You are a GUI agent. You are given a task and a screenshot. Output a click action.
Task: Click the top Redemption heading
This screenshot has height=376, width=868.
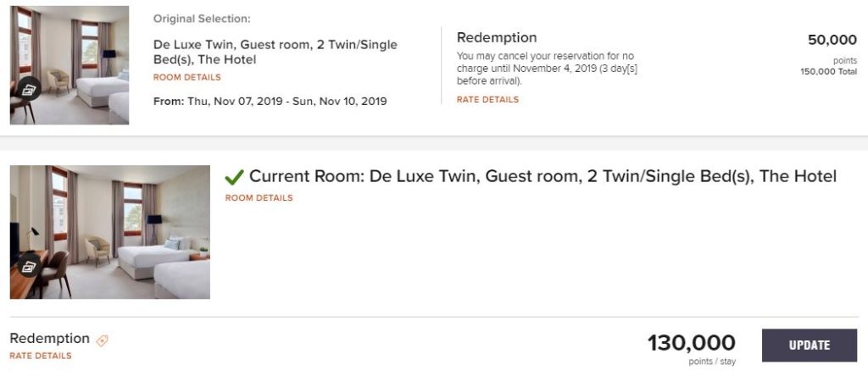click(497, 37)
